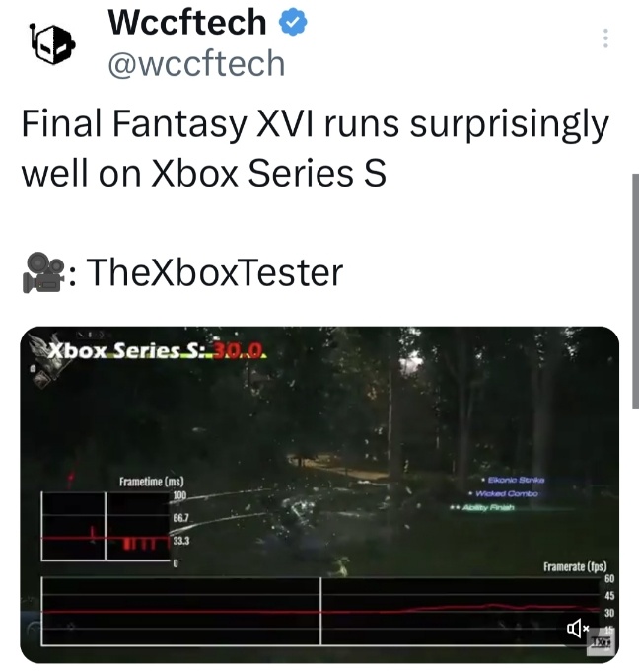
Task: Click the frametime cursor line marker
Action: click(106, 526)
